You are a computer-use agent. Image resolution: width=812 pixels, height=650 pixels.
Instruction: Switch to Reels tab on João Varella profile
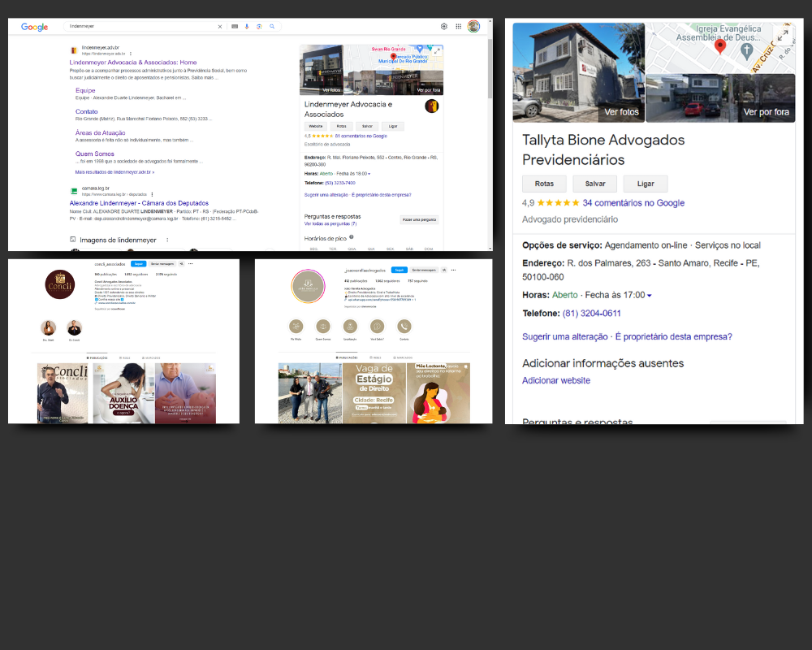(375, 357)
